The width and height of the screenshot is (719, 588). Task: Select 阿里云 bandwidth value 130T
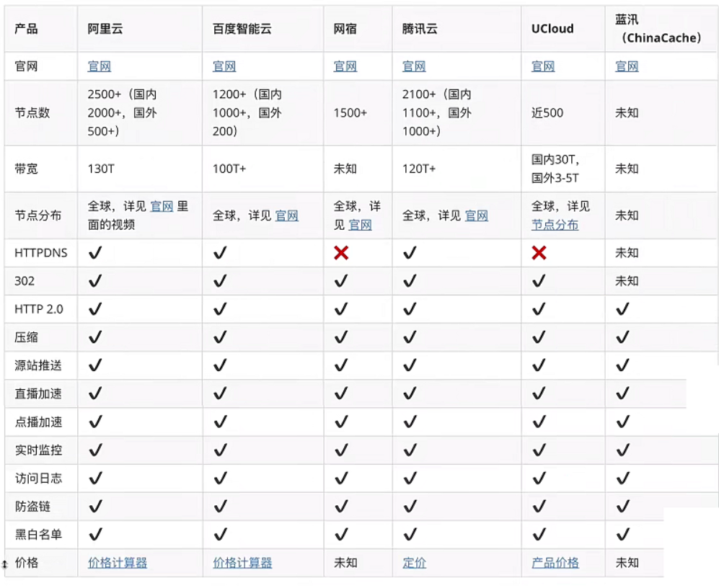(100, 169)
